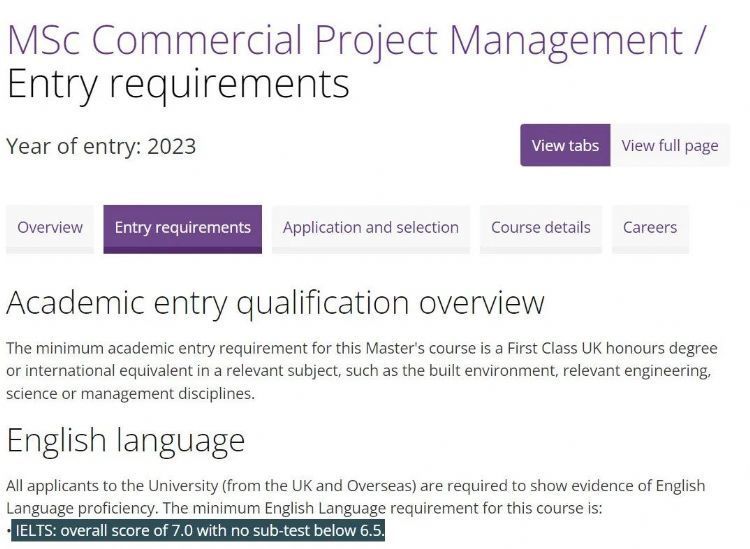Click the bullet point before IELTS

(x=9, y=531)
